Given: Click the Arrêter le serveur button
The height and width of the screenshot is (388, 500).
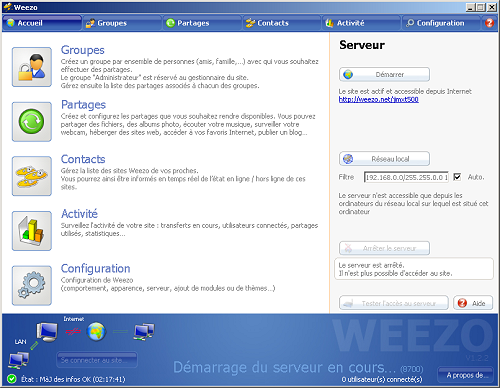Looking at the screenshot, I should [x=384, y=248].
